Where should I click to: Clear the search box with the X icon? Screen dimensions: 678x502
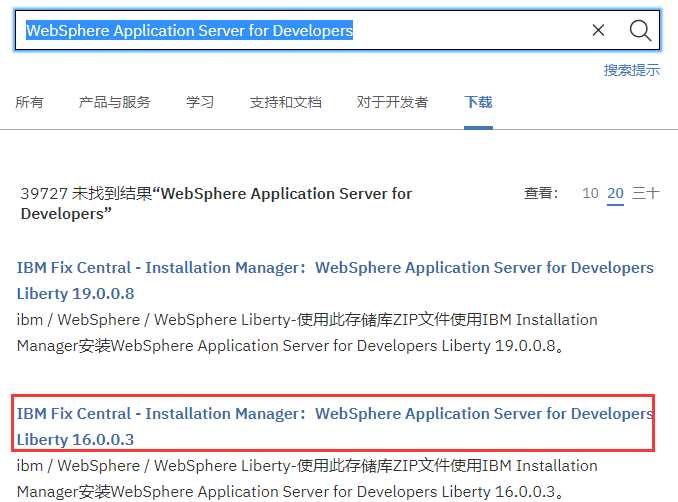598,30
